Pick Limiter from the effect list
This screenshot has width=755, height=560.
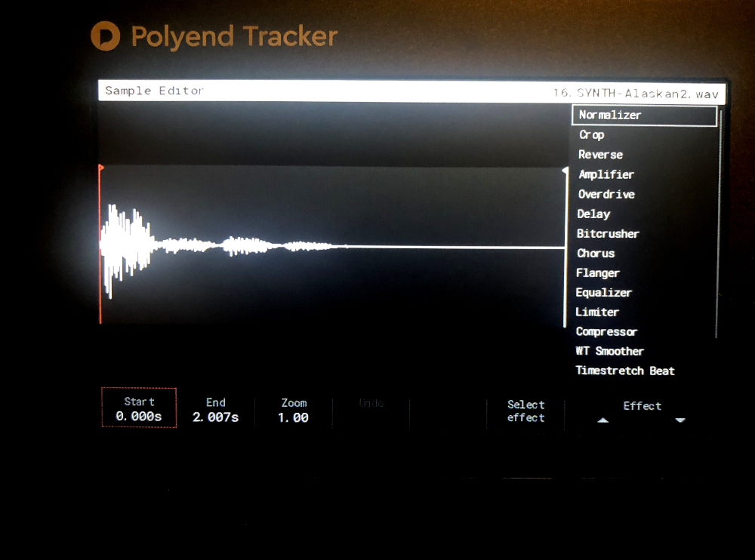[597, 312]
